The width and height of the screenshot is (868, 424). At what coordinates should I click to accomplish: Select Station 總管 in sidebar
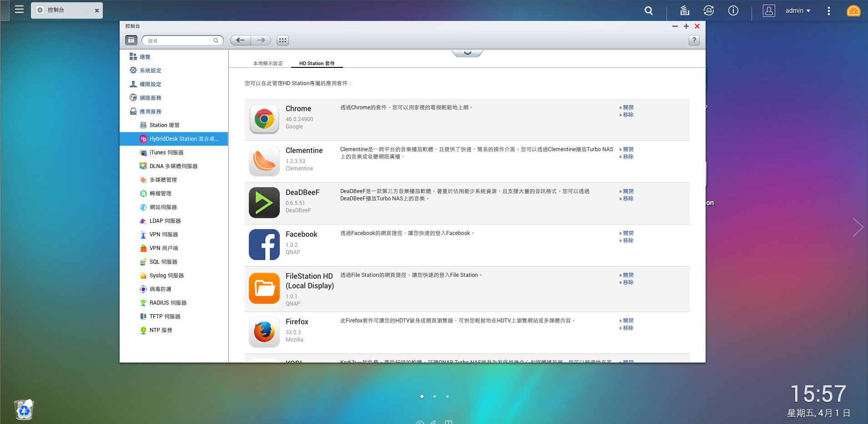(174, 125)
